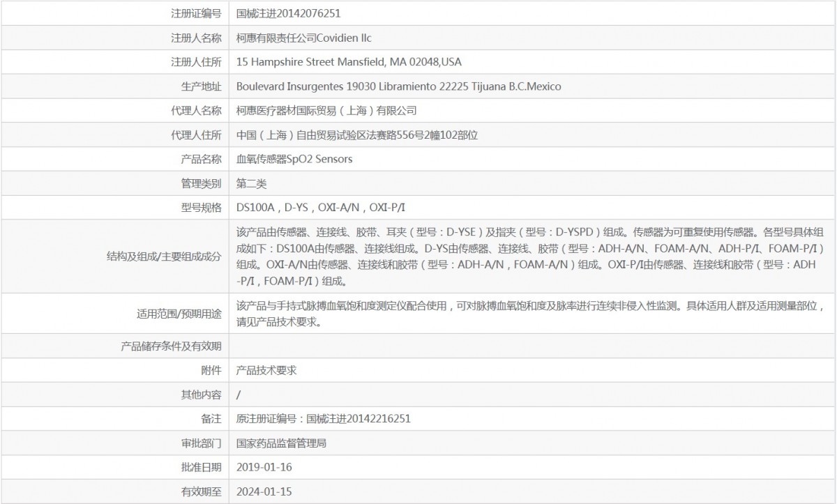Click the label 结构及组成/主要组成成分

click(163, 257)
